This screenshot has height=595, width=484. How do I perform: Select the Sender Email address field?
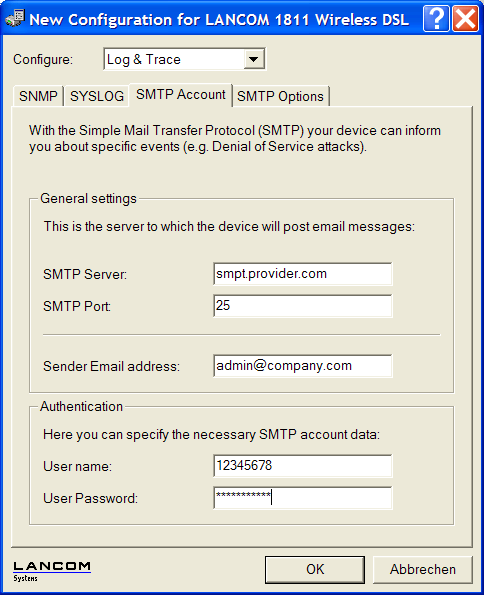pos(303,366)
